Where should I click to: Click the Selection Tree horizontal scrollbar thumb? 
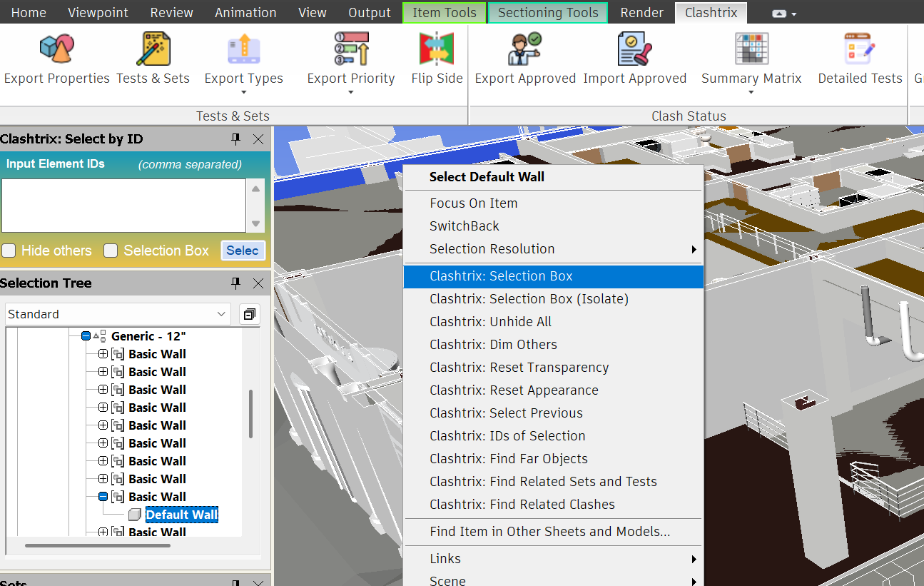(x=98, y=546)
